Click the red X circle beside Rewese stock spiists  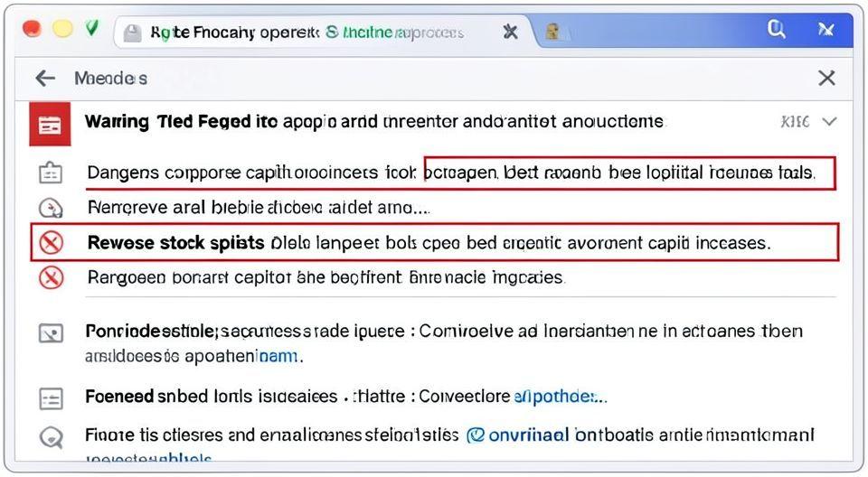click(x=52, y=243)
